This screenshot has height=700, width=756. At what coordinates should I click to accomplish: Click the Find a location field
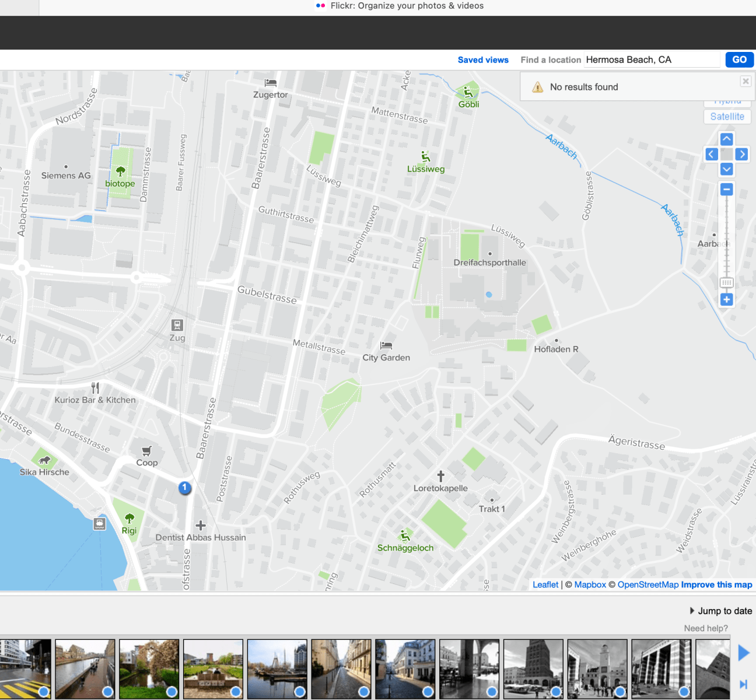pyautogui.click(x=652, y=60)
